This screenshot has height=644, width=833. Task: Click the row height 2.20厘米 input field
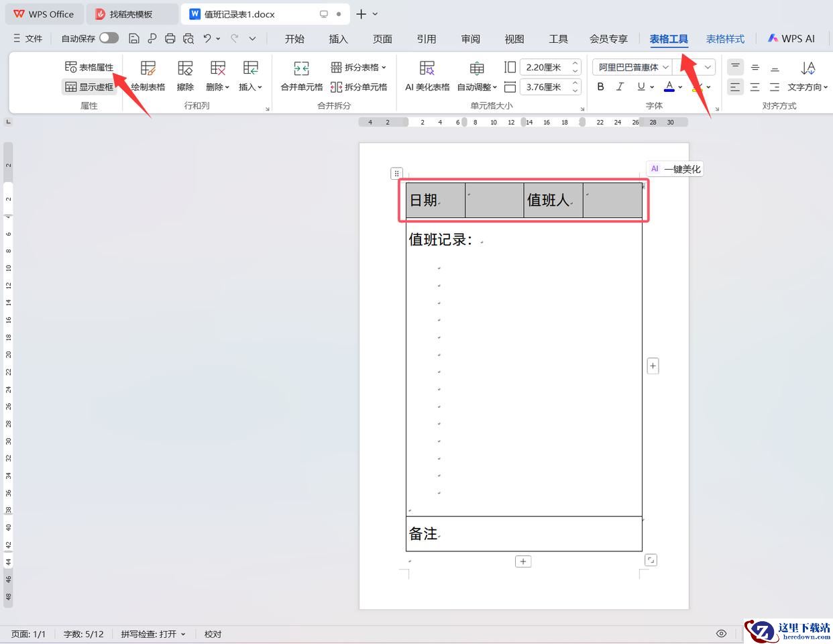pyautogui.click(x=544, y=67)
